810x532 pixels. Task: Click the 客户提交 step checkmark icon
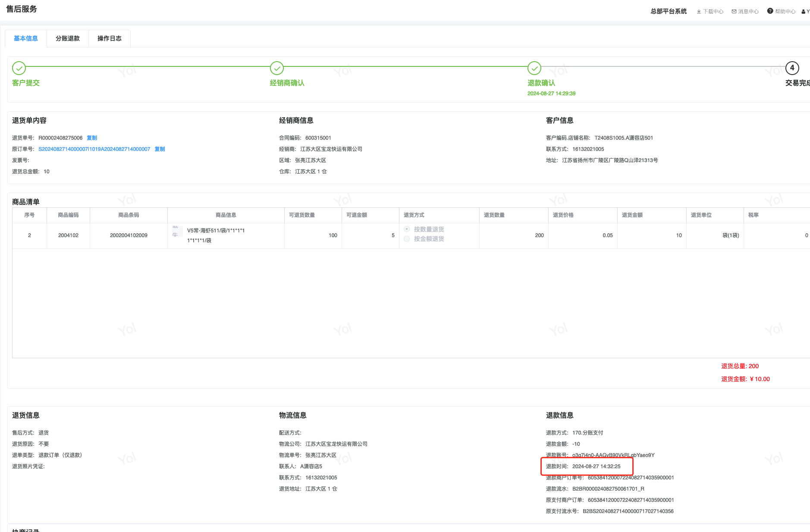(x=19, y=68)
